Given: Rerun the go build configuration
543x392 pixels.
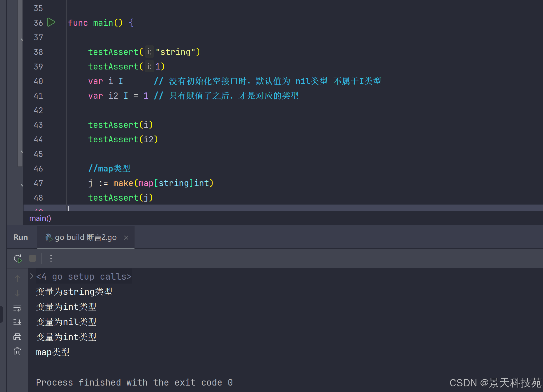Looking at the screenshot, I should [x=18, y=258].
